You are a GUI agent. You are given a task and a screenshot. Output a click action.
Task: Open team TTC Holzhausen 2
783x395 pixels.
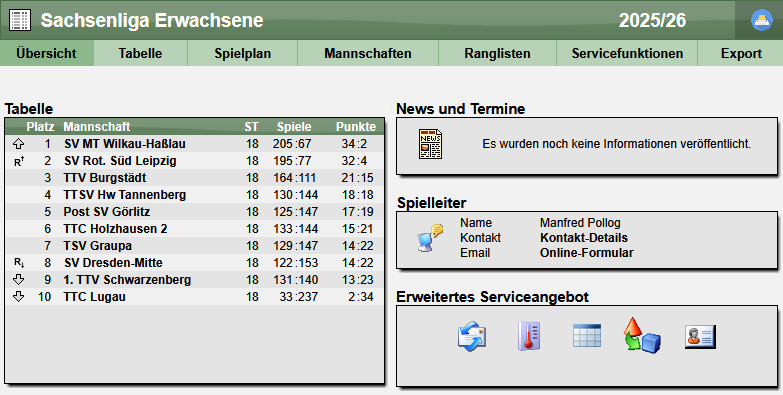coord(115,229)
